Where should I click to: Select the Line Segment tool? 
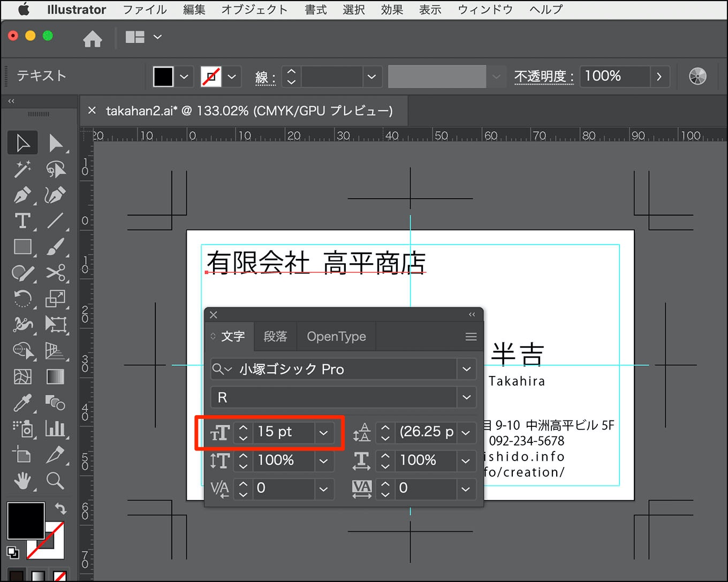coord(56,221)
